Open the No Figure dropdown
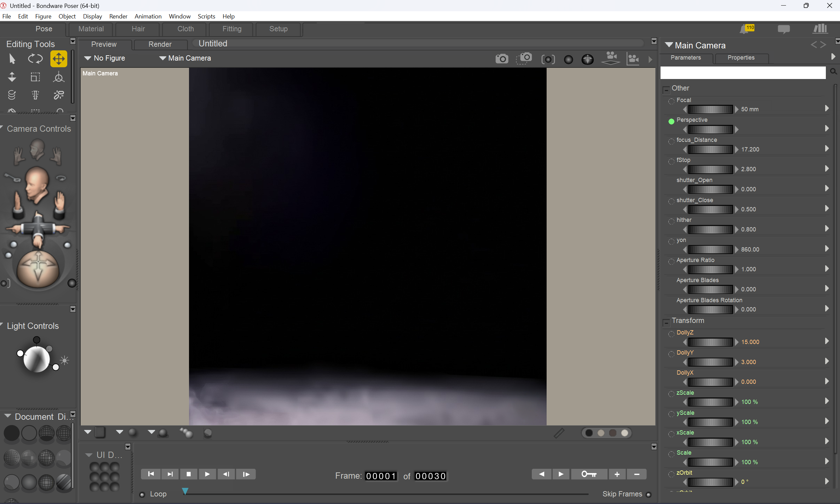This screenshot has height=504, width=840. (105, 58)
